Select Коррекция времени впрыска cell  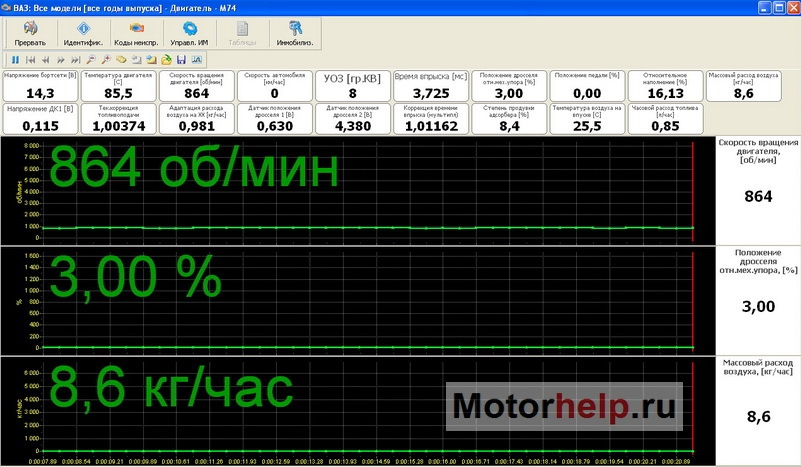[x=431, y=119]
